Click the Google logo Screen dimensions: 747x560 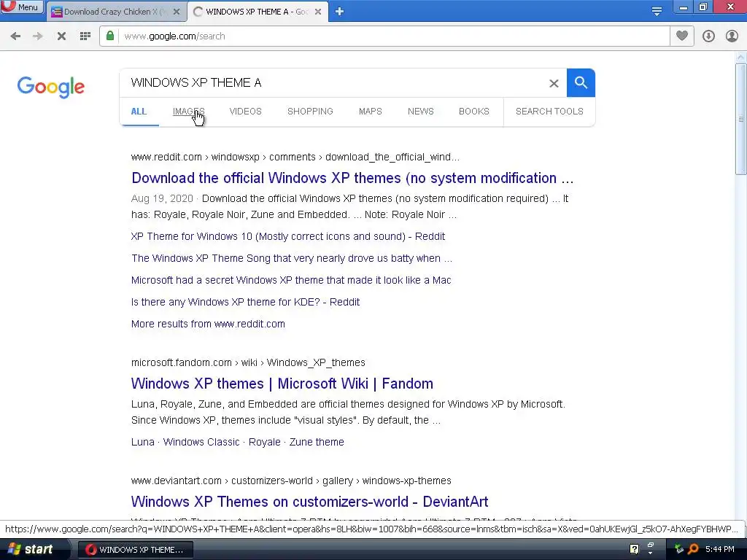[x=51, y=87]
